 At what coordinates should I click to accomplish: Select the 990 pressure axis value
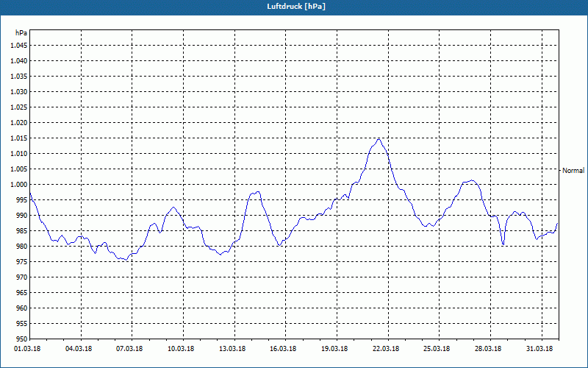coord(22,215)
